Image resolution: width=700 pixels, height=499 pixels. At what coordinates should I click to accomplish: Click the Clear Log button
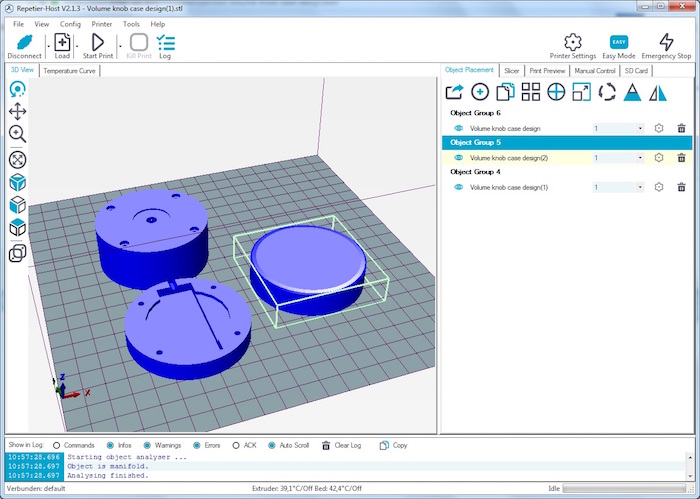click(x=342, y=445)
